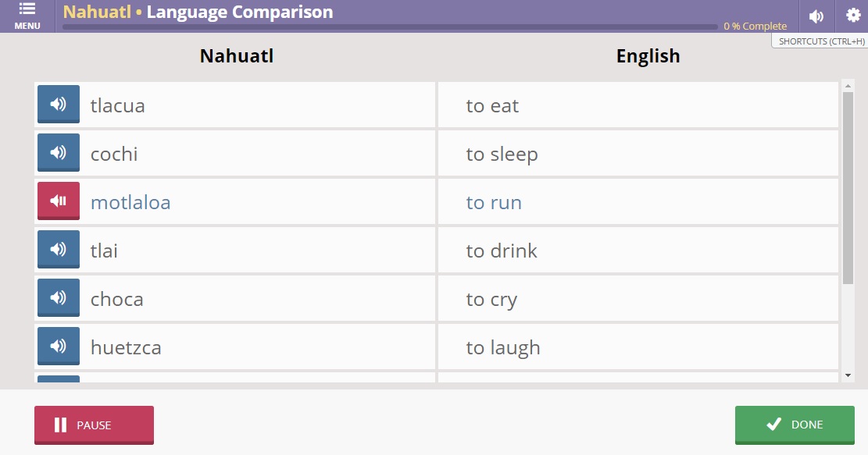Play audio for cochi
This screenshot has width=868, height=455.
click(x=59, y=153)
